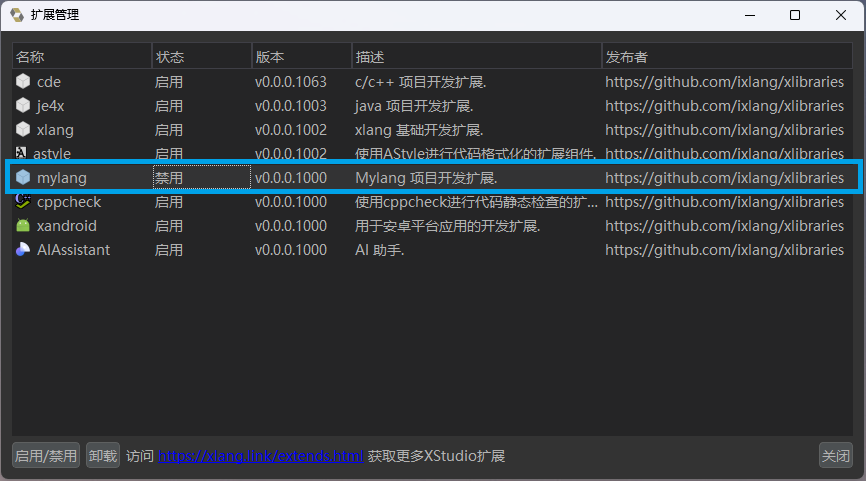Click the cde extension cube icon
Viewport: 866px width, 481px height.
[23, 81]
